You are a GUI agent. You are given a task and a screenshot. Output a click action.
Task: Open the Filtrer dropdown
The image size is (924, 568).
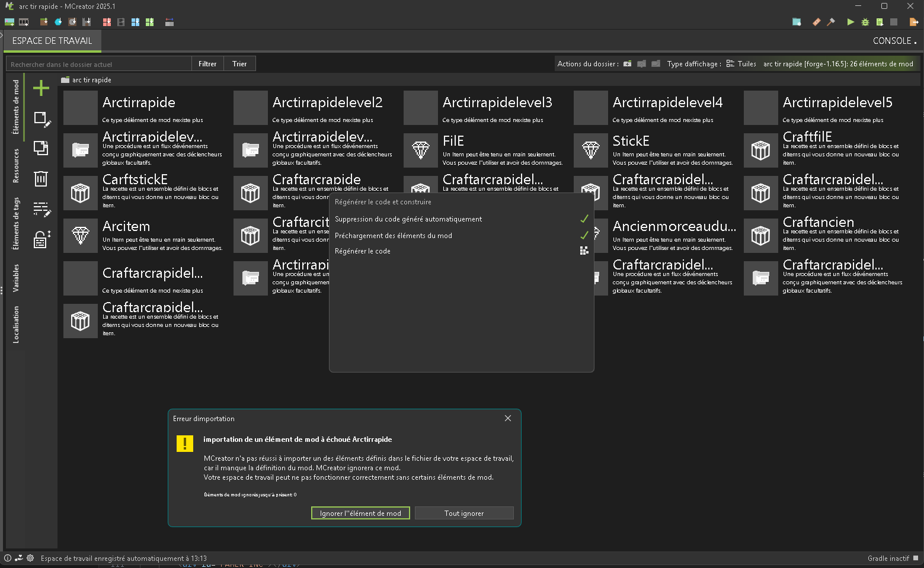tap(207, 64)
